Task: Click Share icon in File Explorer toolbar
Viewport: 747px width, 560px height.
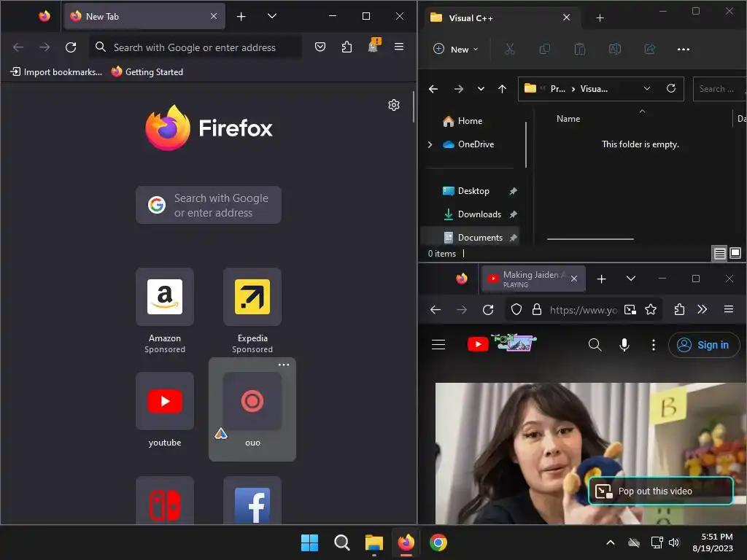Action: click(650, 49)
